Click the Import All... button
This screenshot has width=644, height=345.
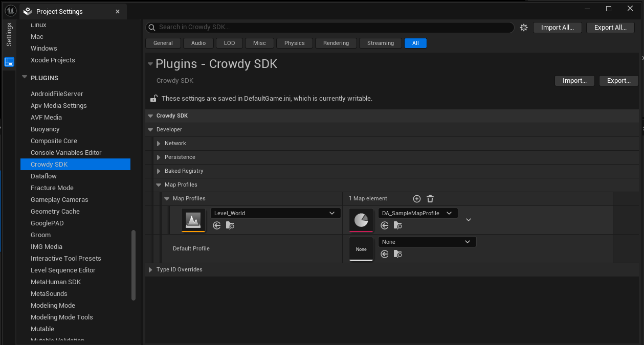click(x=558, y=28)
